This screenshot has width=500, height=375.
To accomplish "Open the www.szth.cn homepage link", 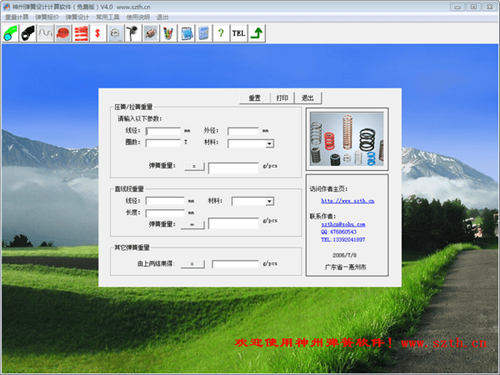I will click(x=348, y=201).
